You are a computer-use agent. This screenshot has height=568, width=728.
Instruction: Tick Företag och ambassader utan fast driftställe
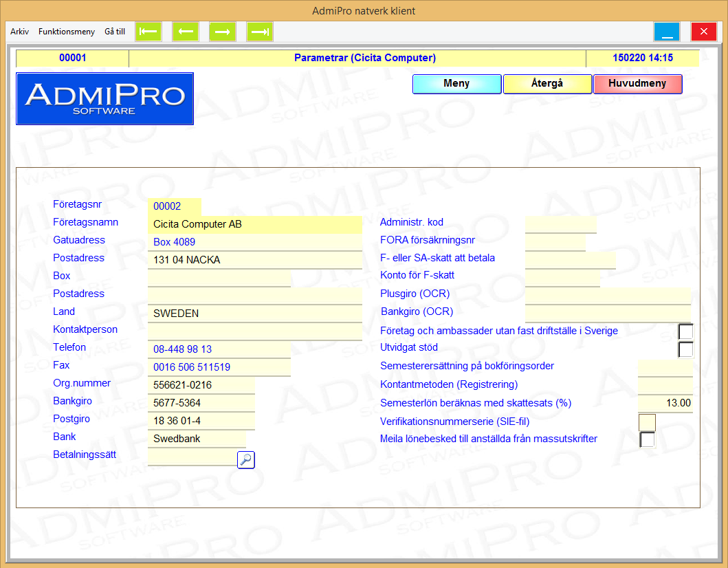[685, 331]
